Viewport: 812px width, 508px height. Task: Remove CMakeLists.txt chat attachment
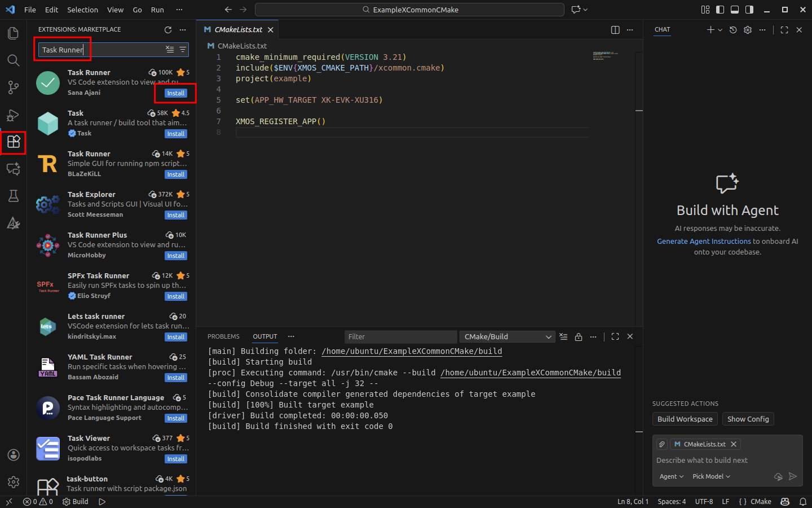(x=734, y=444)
